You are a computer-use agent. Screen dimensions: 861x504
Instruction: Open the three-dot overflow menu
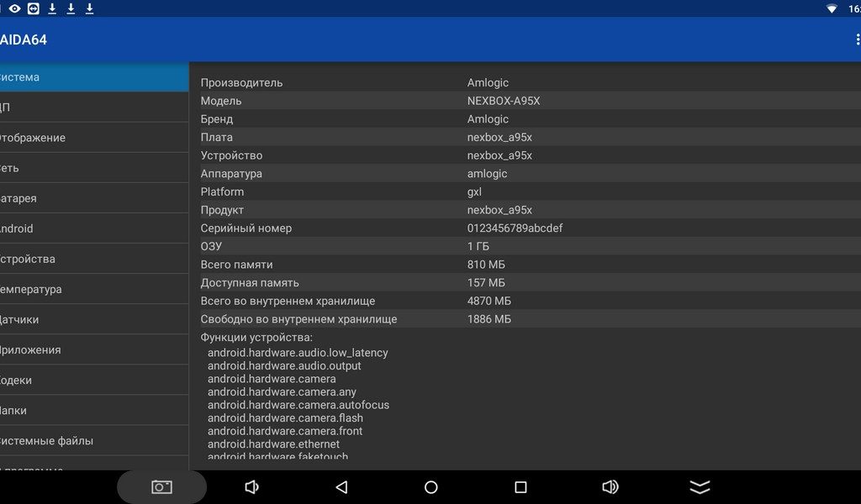tap(856, 40)
